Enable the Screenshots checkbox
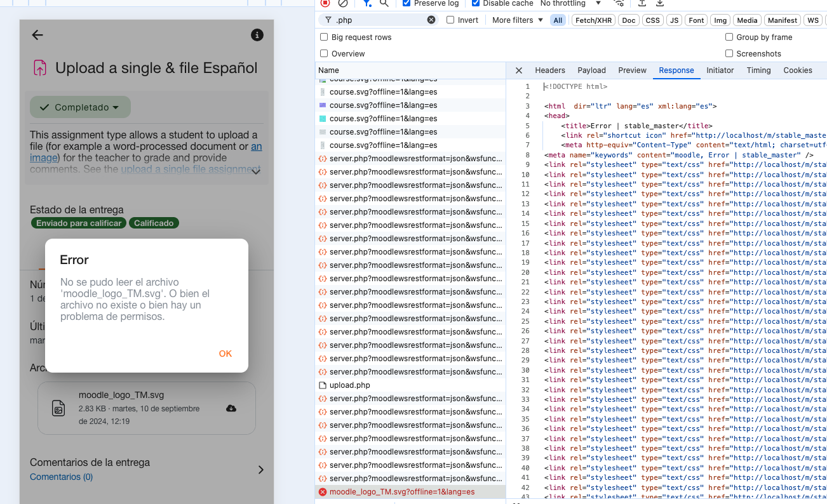The width and height of the screenshot is (827, 504). coord(729,54)
